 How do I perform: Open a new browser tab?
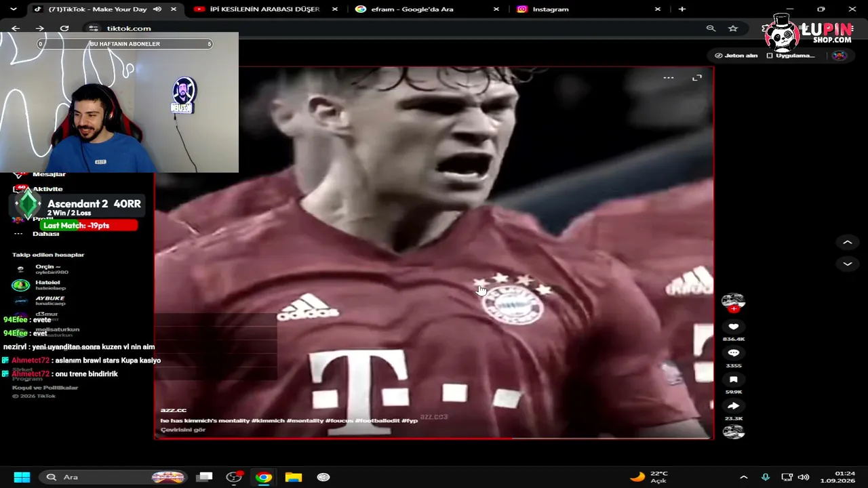[682, 9]
